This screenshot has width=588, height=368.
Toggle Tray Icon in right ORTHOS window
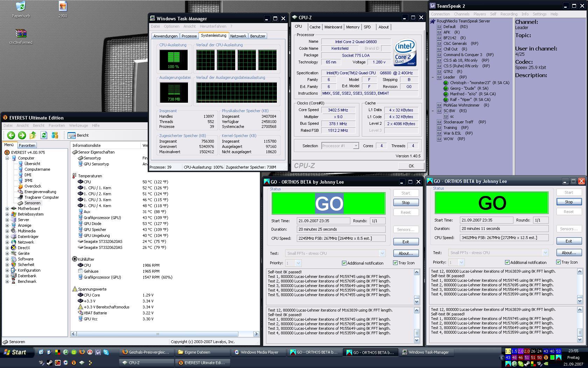coord(558,262)
